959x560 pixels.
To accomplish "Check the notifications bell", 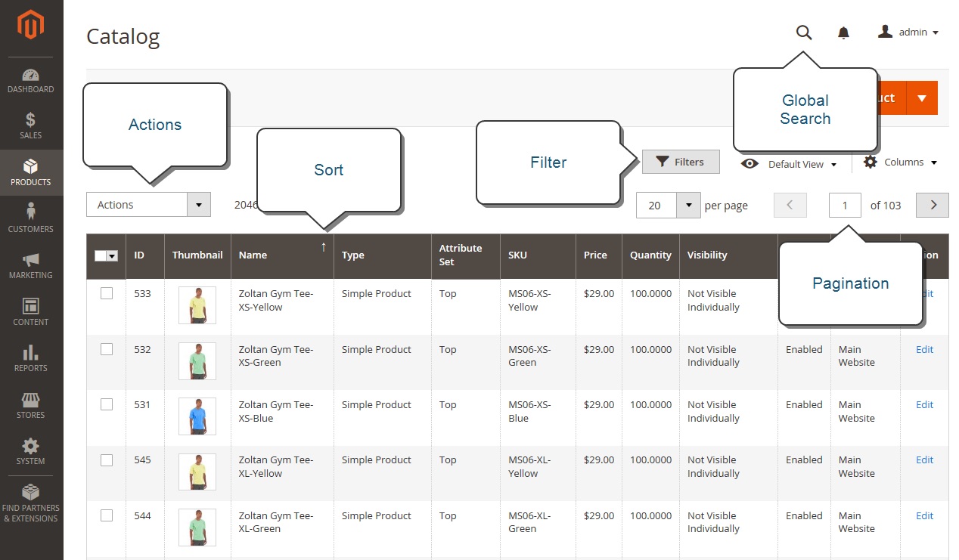I will click(843, 32).
